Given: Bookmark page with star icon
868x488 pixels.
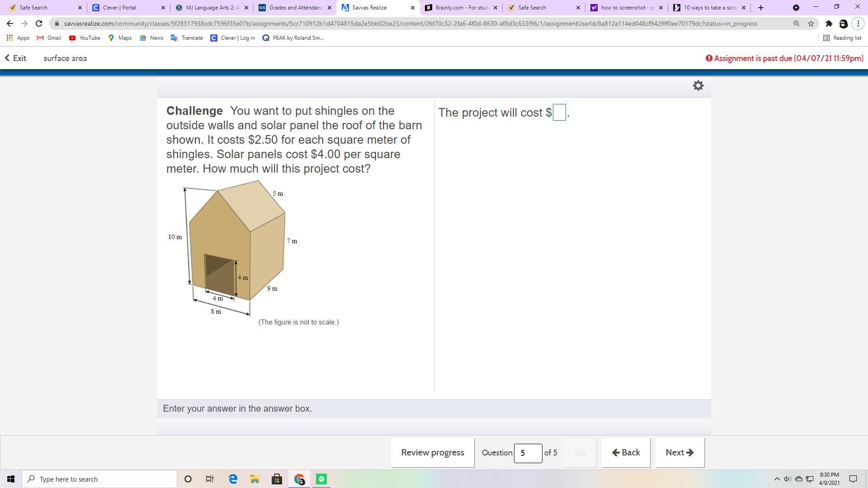Looking at the screenshot, I should point(811,23).
